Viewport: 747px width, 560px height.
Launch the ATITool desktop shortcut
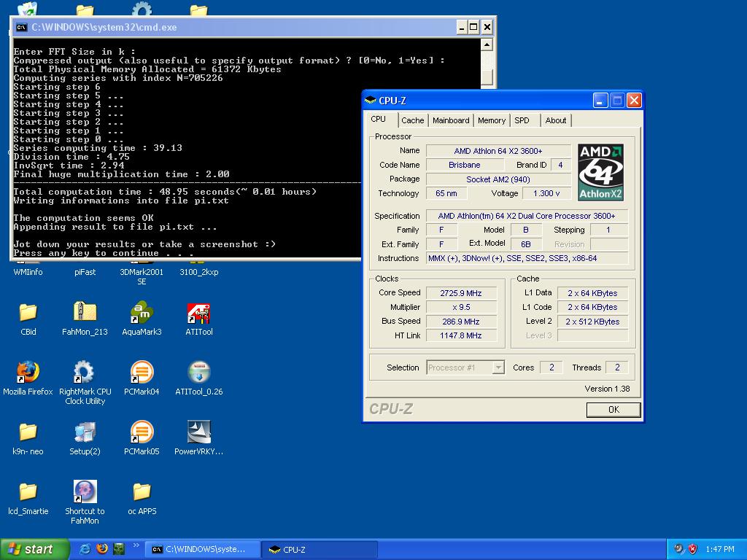pos(198,319)
